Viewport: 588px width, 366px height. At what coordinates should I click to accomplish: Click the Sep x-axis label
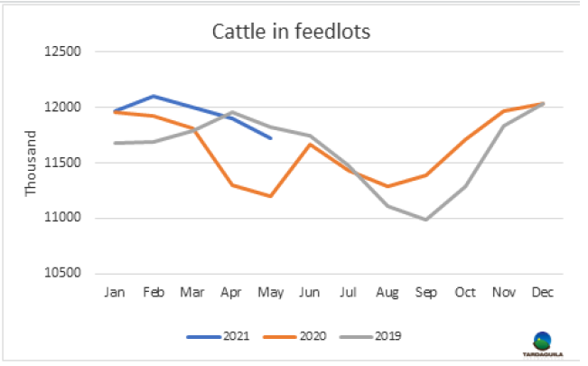(x=425, y=294)
